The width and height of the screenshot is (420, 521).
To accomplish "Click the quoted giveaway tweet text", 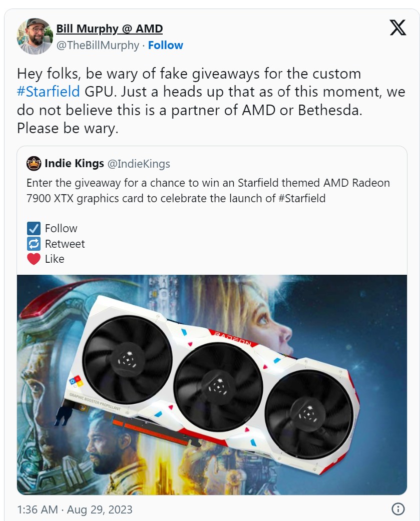I will [x=208, y=190].
